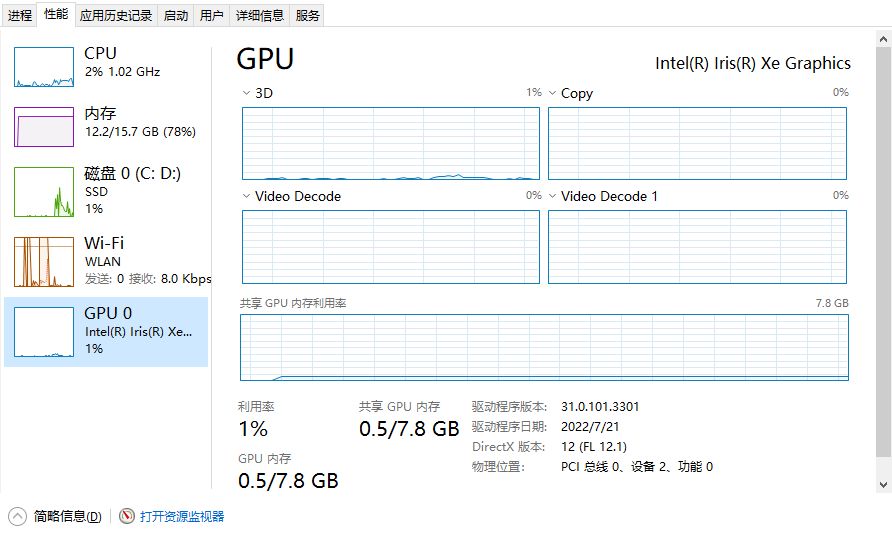The height and width of the screenshot is (541, 892).
Task: Go to the 用户 tab
Action: (x=211, y=15)
